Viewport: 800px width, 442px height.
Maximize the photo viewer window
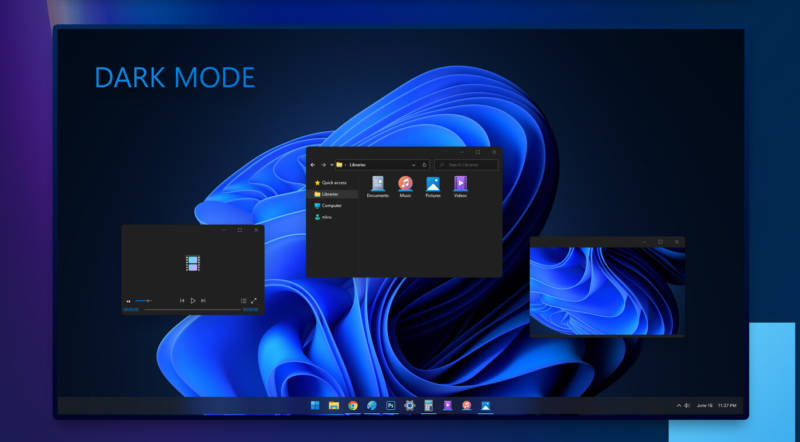[x=660, y=242]
